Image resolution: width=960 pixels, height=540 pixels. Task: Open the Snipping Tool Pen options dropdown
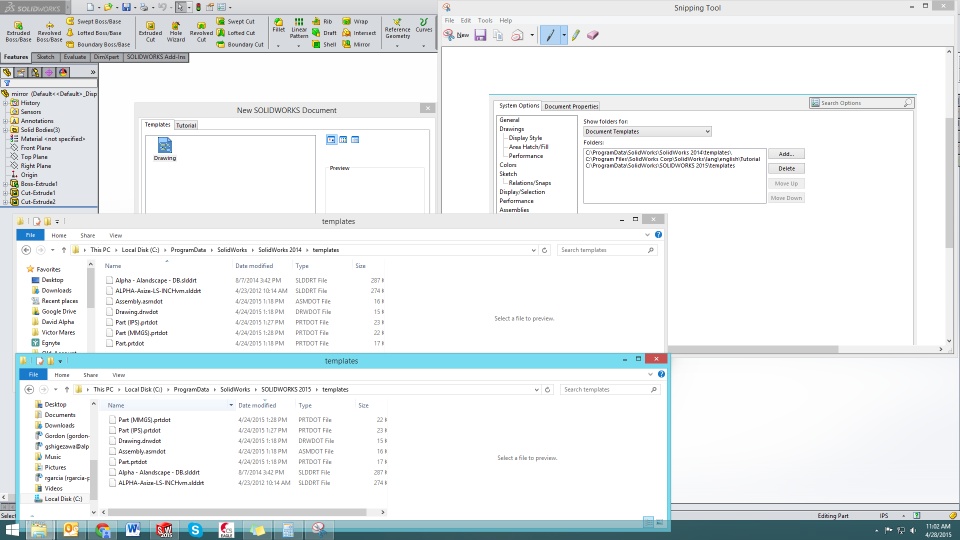pos(564,36)
